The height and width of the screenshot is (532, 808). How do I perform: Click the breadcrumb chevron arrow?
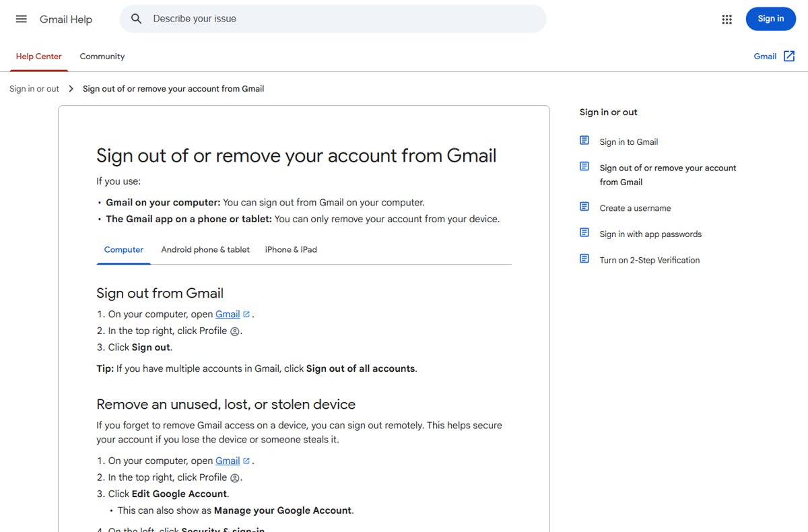point(71,89)
